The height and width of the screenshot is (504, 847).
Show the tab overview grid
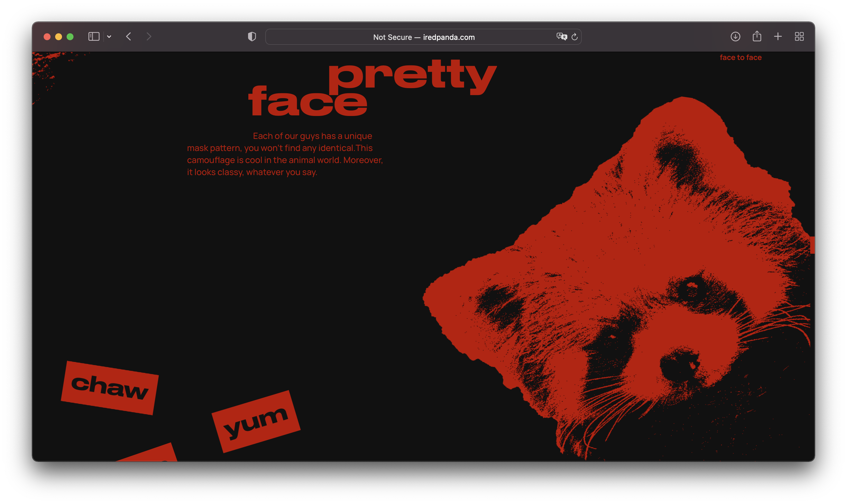point(799,37)
